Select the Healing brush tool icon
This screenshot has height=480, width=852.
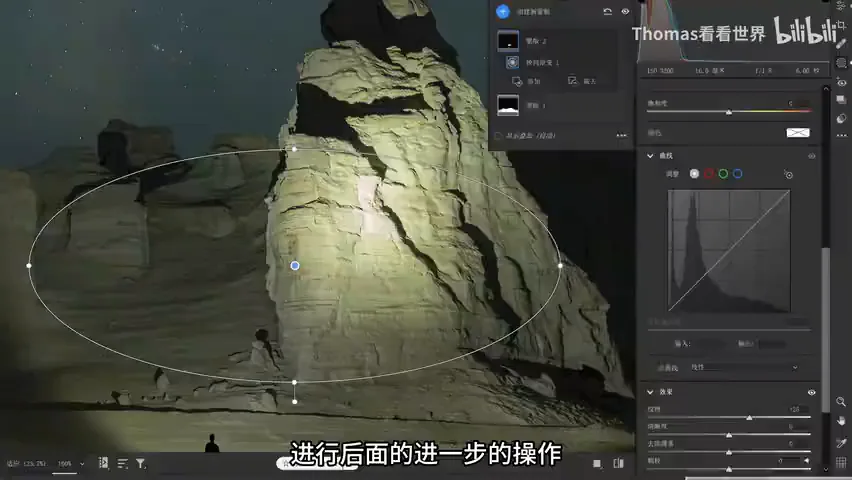(x=841, y=43)
